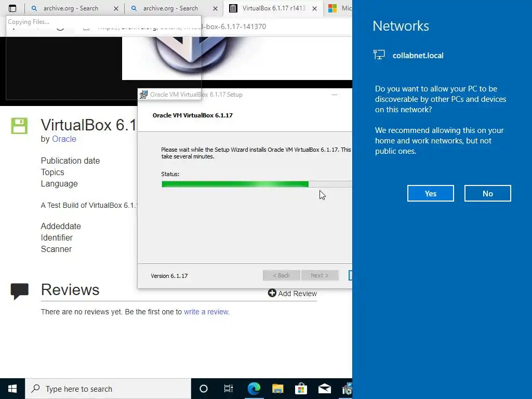This screenshot has height=399, width=532.
Task: Click the disabled Back button in Setup
Action: click(x=281, y=275)
